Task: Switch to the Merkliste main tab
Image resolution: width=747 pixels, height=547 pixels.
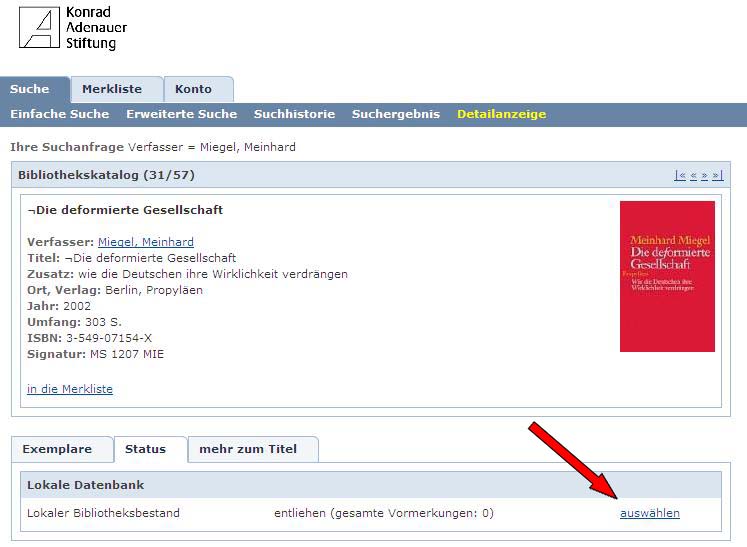Action: coord(112,89)
